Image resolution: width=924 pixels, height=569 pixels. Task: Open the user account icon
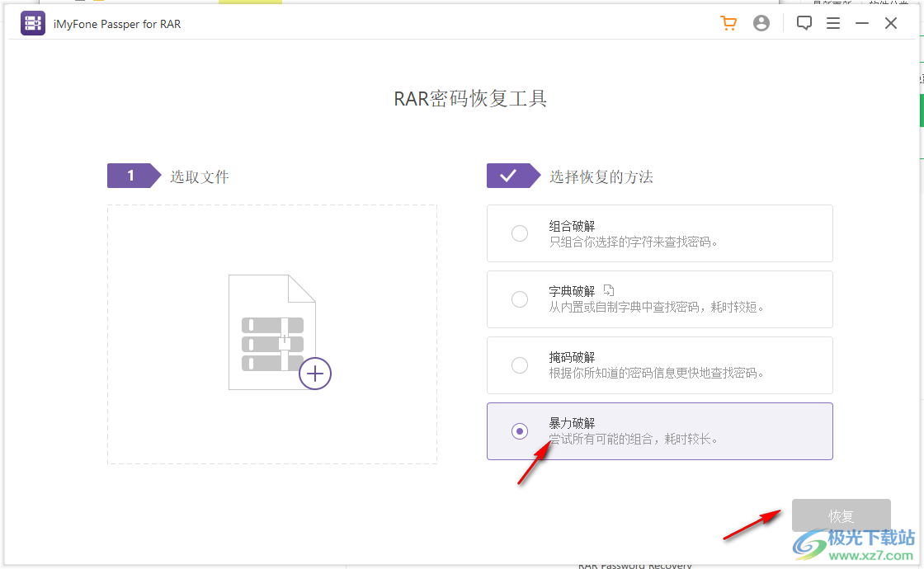[x=761, y=23]
